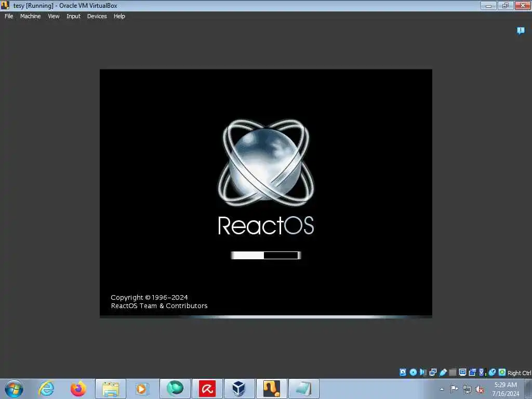Click the mouse integration status icon
The width and height of the screenshot is (532, 399).
click(x=493, y=372)
